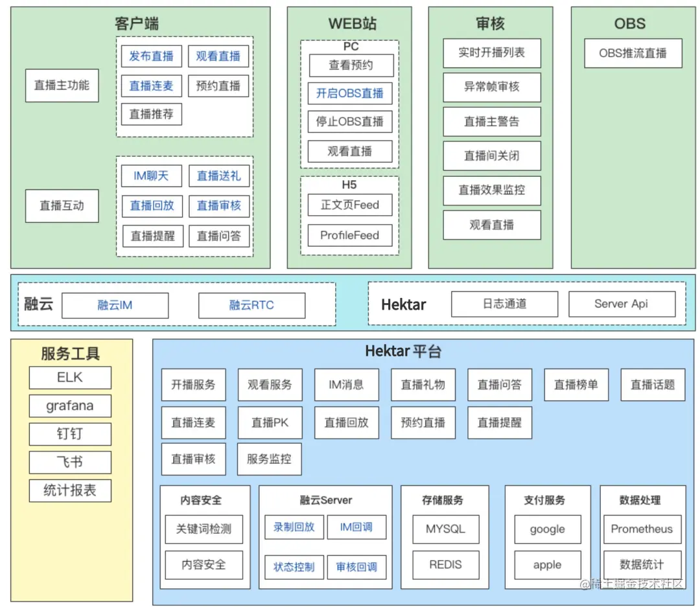Open the ProfileFeed item under H5
Screen dimensions: 700x607
[x=349, y=235]
